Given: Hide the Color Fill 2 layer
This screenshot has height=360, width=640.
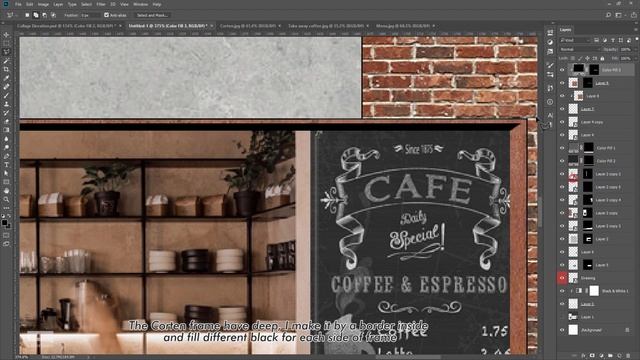Looking at the screenshot, I should (x=562, y=161).
